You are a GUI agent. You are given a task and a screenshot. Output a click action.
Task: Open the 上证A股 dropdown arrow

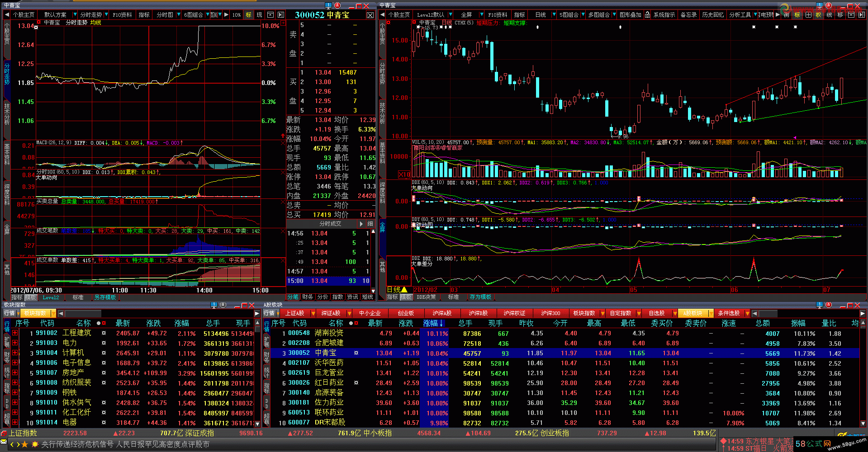pos(313,313)
